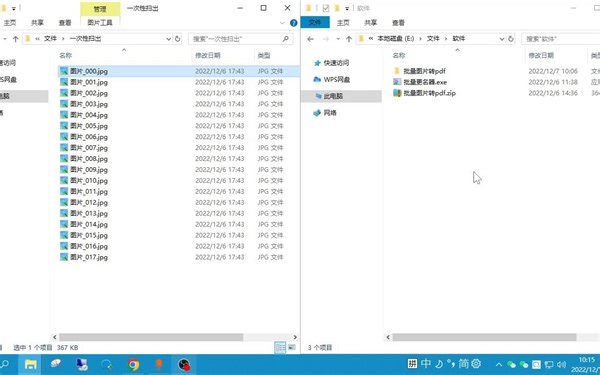Click the horizontal scrollbar in right window
Screen dimensions: 600x375
tap(484, 337)
